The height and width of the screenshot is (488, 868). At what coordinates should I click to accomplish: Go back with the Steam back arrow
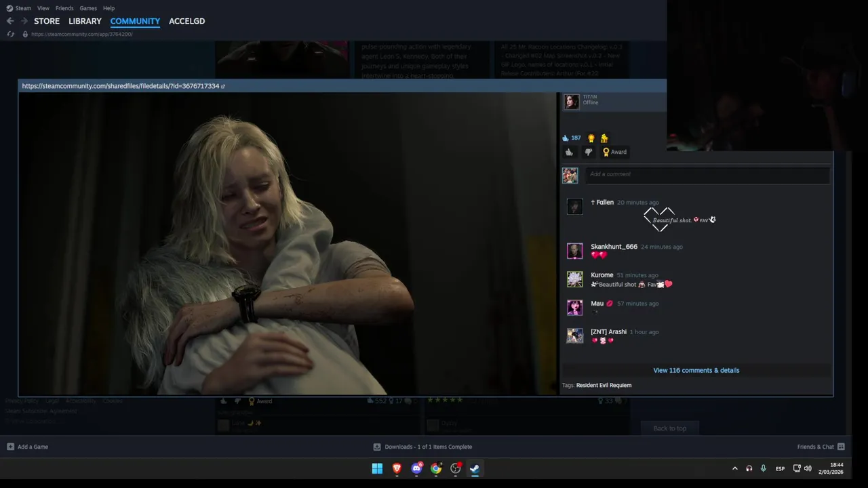(x=10, y=21)
